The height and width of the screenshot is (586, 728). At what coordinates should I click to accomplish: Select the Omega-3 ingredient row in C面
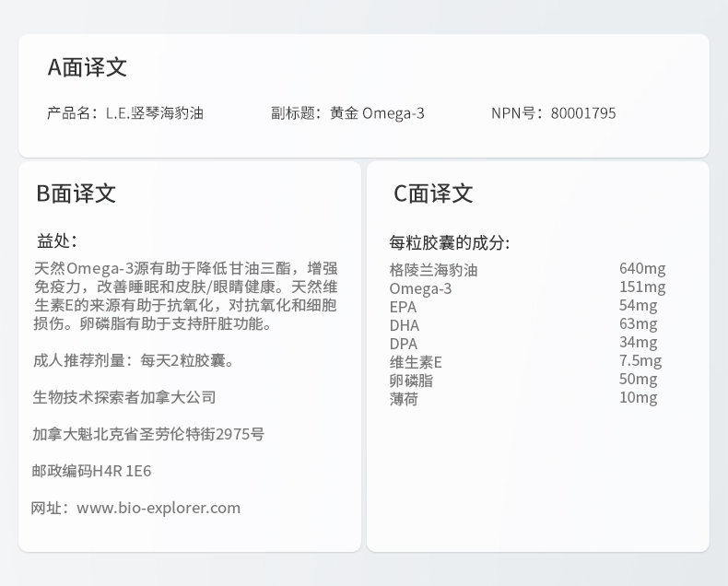[x=527, y=287]
